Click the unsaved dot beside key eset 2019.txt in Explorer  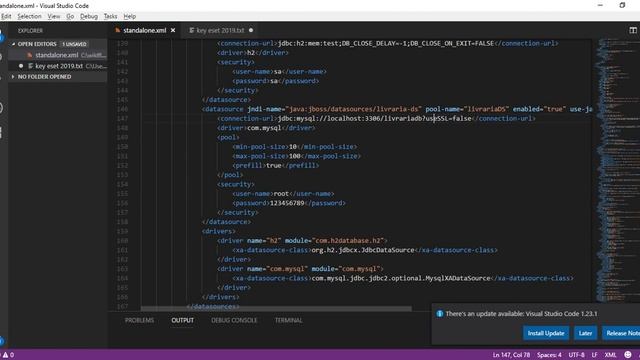[x=21, y=66]
